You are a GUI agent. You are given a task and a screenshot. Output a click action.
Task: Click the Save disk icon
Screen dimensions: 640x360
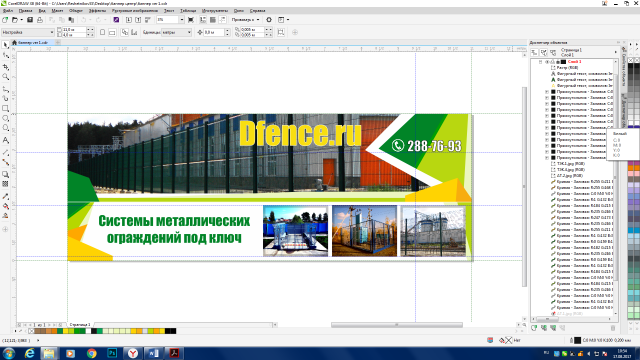tap(30, 20)
